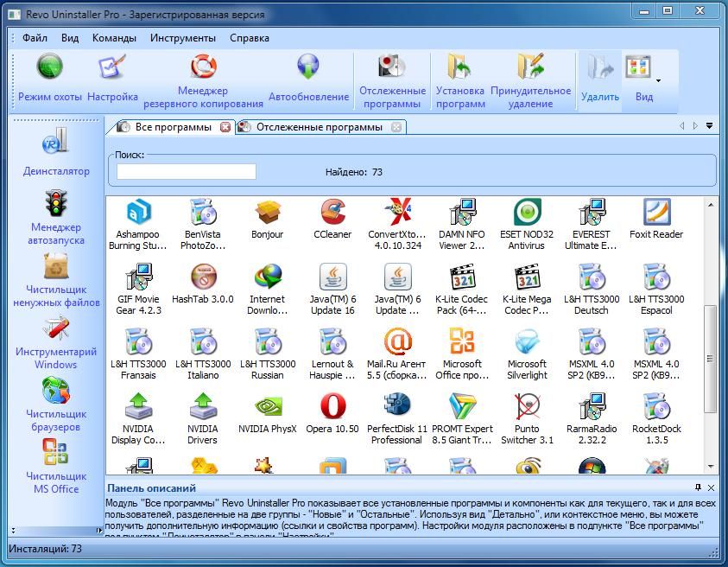Select GIF Movie Gear 4.2.3 icon
The width and height of the screenshot is (728, 567).
pyautogui.click(x=138, y=277)
